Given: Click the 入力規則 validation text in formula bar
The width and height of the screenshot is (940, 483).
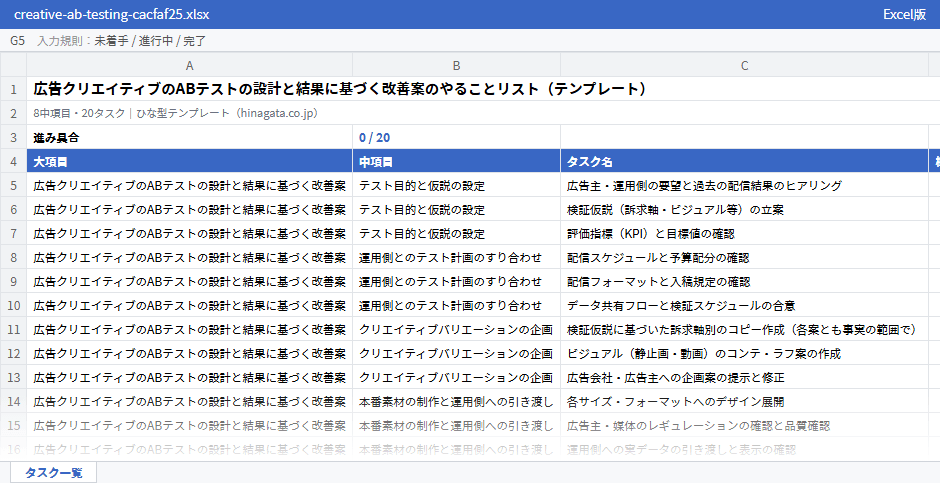Looking at the screenshot, I should click(122, 41).
